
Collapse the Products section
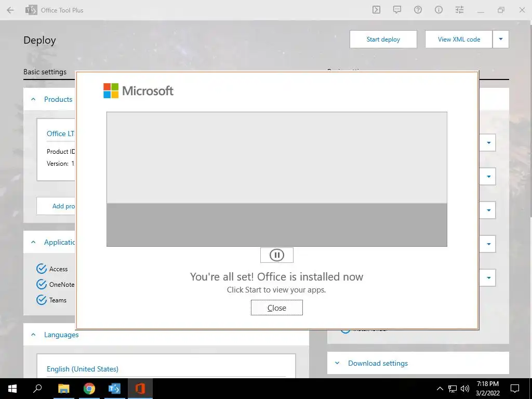33,99
